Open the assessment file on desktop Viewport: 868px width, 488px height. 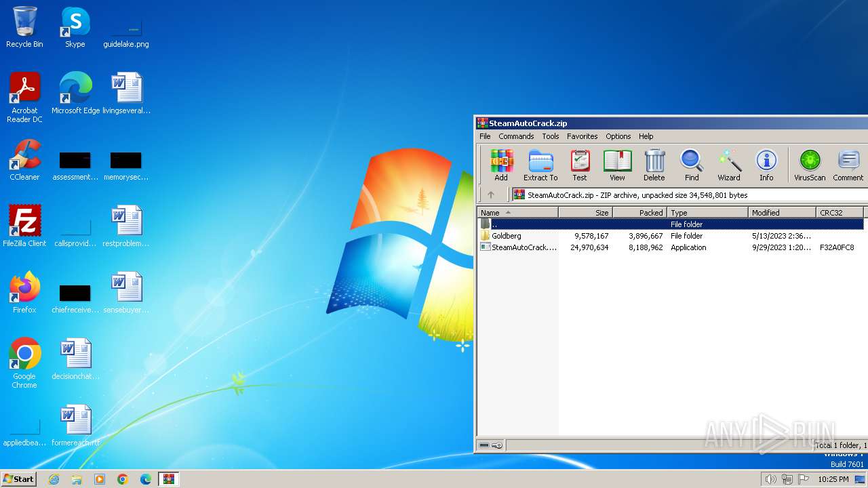tap(75, 165)
